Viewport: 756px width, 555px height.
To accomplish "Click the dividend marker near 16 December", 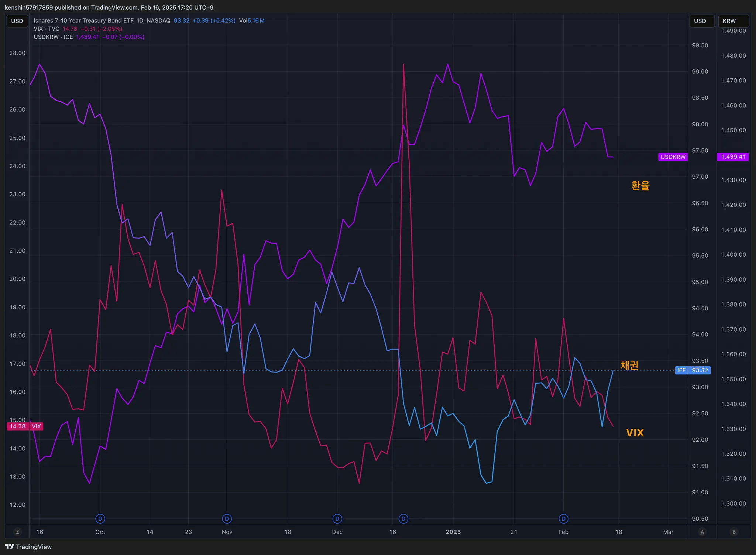I will point(403,518).
